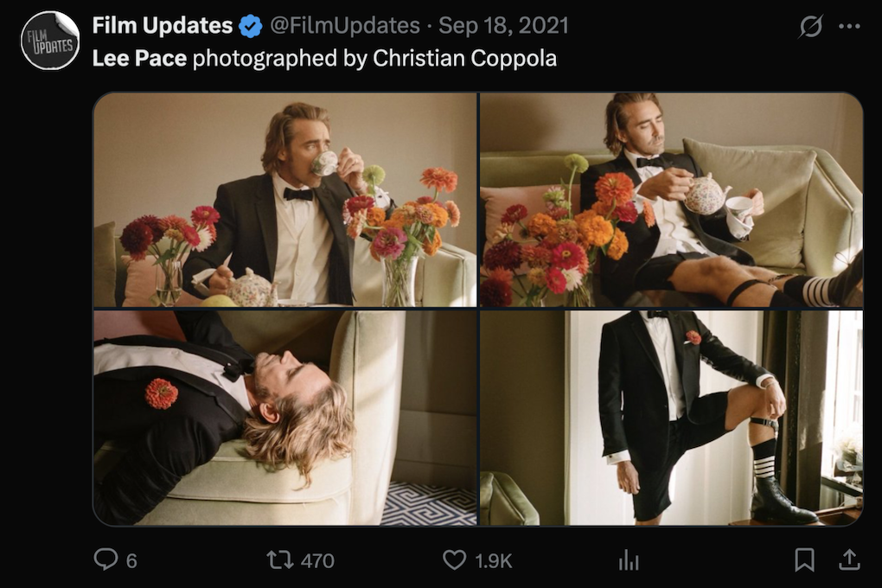Viewport: 882px width, 588px height.
Task: Open the @FilmUpdates handle link
Action: coord(345,26)
